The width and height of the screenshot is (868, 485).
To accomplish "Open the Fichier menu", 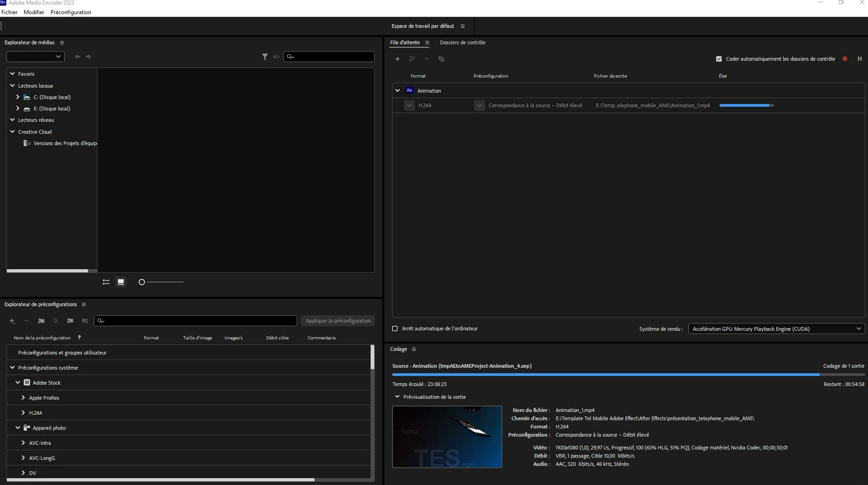I will [x=10, y=12].
